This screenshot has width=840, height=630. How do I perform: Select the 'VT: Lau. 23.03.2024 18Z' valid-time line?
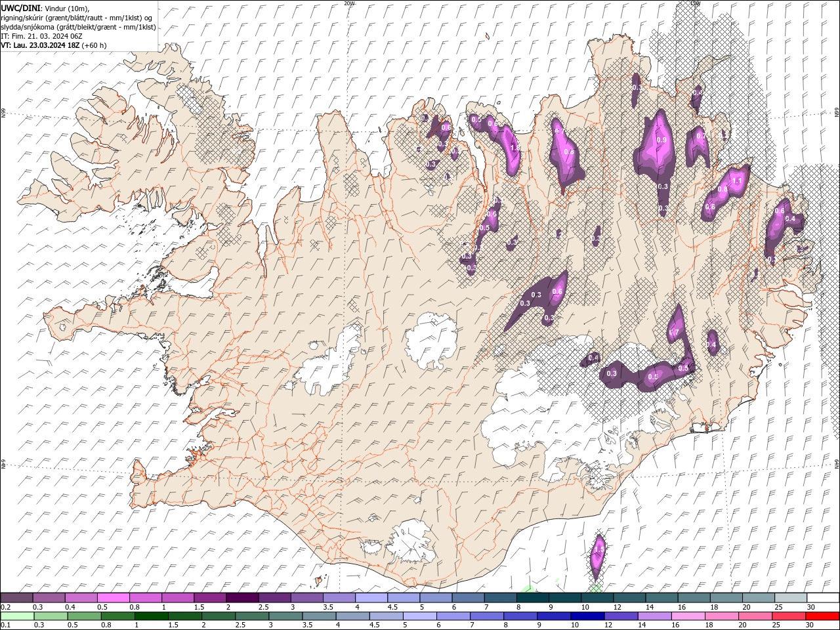tap(40, 45)
